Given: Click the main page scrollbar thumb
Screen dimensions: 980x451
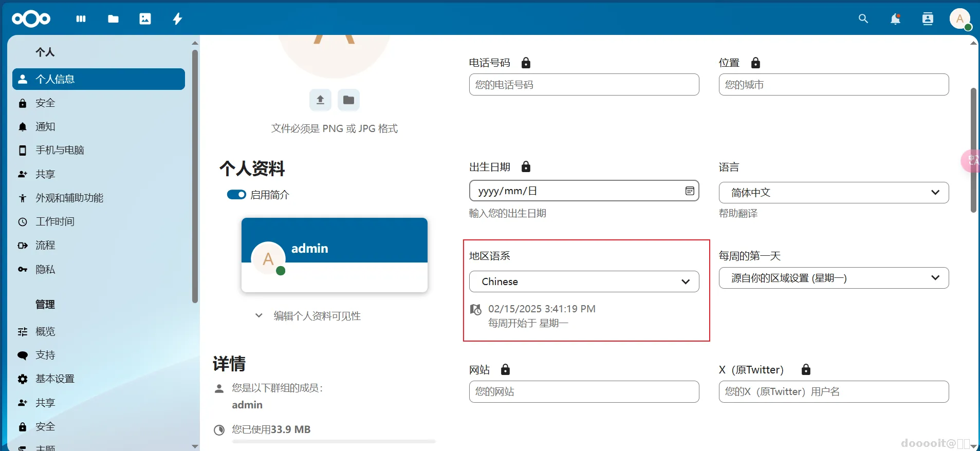Looking at the screenshot, I should pos(973,150).
